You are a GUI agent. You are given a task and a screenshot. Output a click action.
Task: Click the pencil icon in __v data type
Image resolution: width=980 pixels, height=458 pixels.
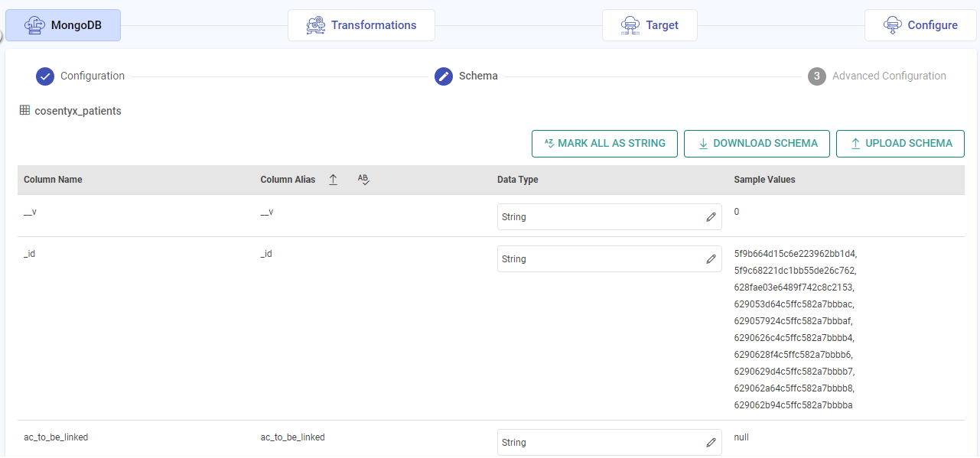711,217
